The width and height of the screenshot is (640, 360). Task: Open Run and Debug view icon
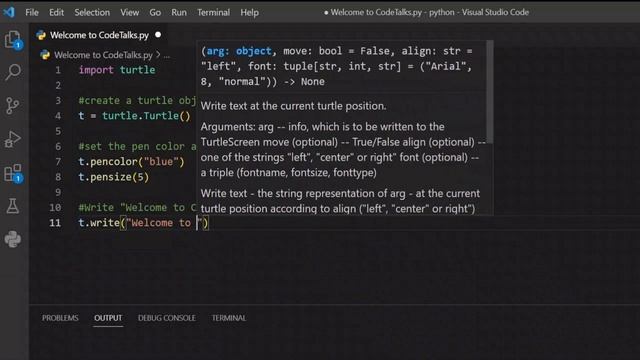pos(13,139)
